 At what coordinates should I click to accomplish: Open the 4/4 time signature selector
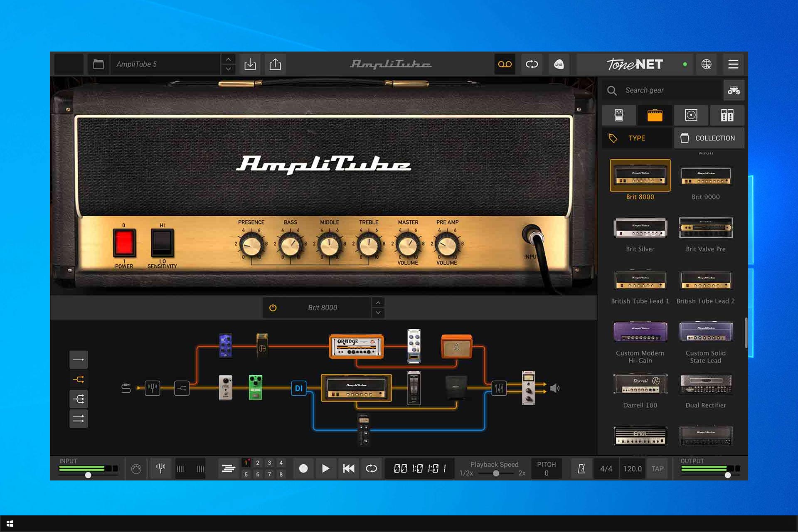pos(606,469)
